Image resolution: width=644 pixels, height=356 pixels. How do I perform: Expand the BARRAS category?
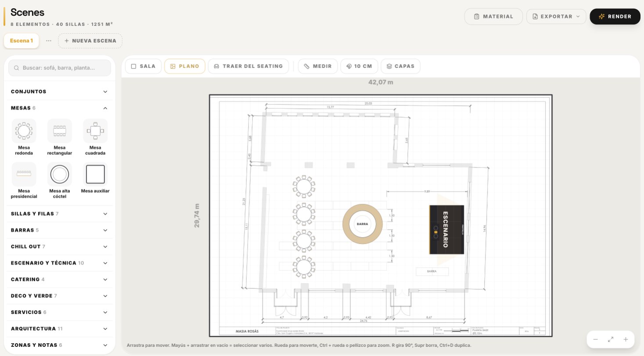pyautogui.click(x=59, y=230)
